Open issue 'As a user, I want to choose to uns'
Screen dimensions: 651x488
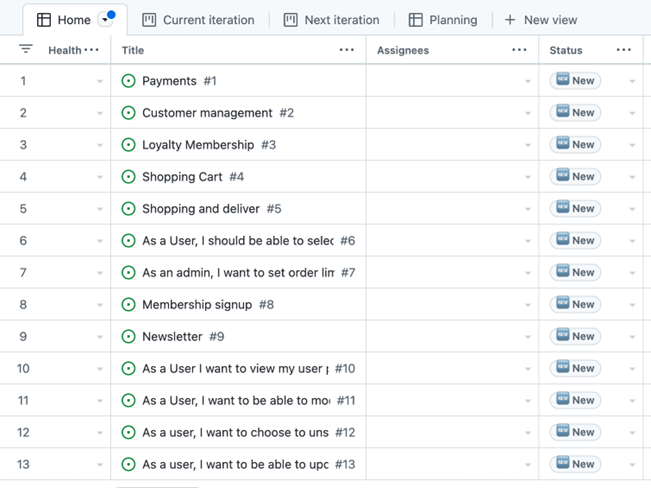click(x=235, y=432)
